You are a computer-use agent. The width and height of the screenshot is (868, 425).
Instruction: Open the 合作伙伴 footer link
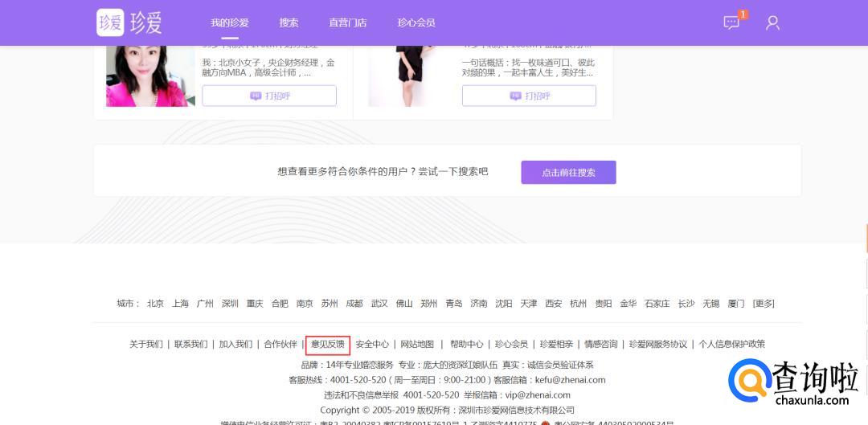click(280, 344)
